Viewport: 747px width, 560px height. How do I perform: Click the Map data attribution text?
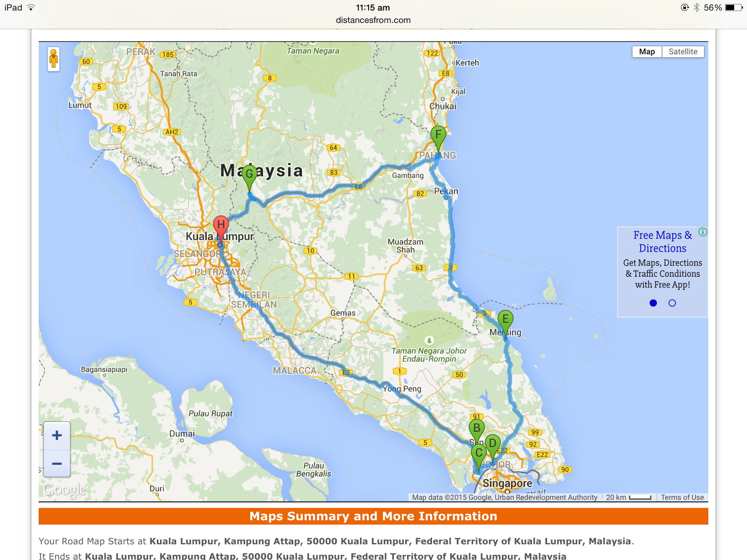(x=504, y=497)
